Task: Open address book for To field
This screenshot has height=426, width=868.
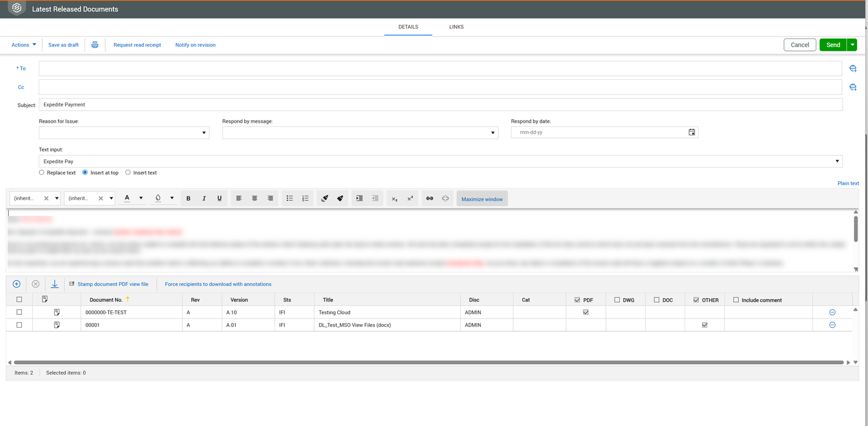Action: coord(852,69)
